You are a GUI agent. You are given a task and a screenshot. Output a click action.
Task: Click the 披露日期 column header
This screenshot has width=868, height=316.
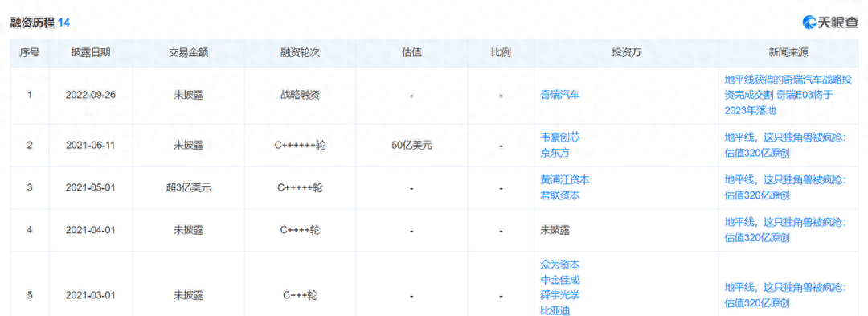coord(91,52)
